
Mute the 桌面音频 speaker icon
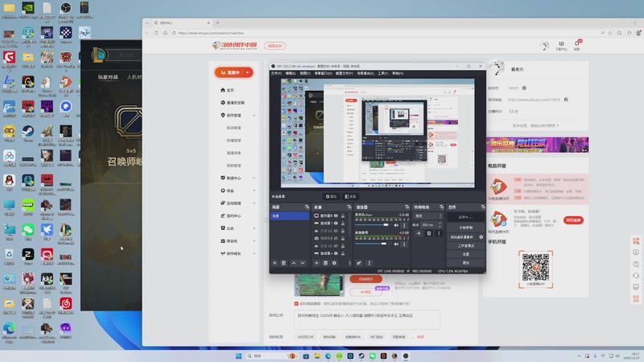396,244
